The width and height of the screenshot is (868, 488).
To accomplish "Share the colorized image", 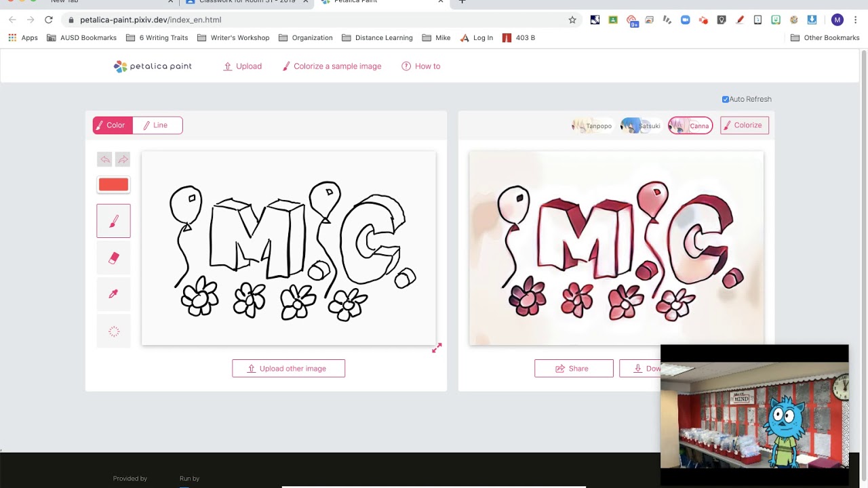I will (574, 369).
